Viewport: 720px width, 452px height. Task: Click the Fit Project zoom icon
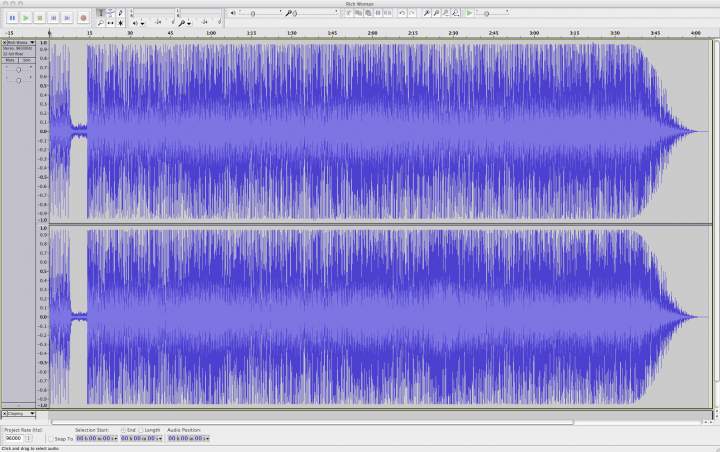tap(456, 13)
